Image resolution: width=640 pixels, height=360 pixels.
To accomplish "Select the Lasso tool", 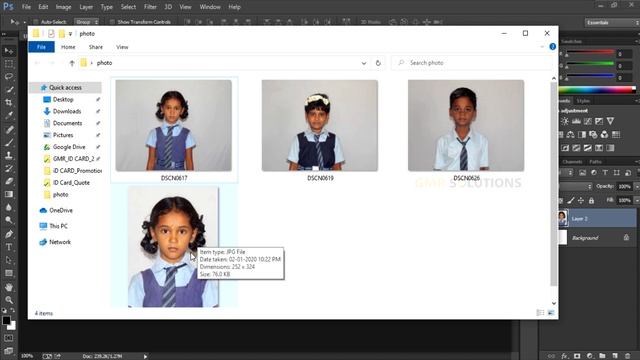I will pyautogui.click(x=9, y=77).
